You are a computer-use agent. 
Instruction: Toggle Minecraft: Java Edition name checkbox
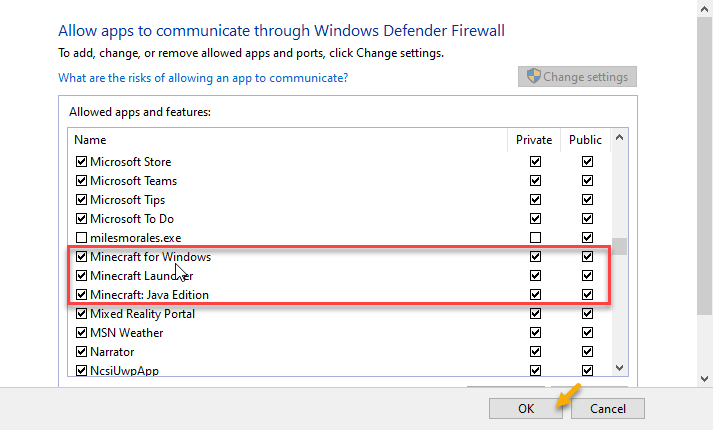pyautogui.click(x=81, y=295)
